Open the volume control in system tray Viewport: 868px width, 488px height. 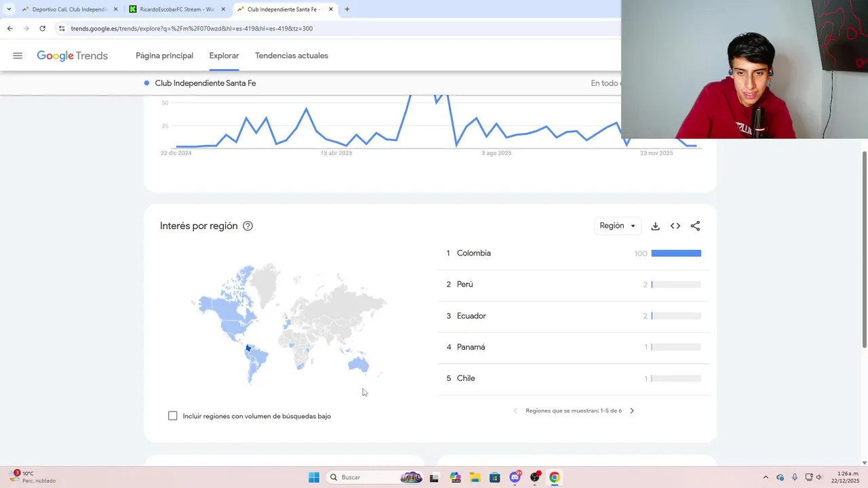click(820, 477)
